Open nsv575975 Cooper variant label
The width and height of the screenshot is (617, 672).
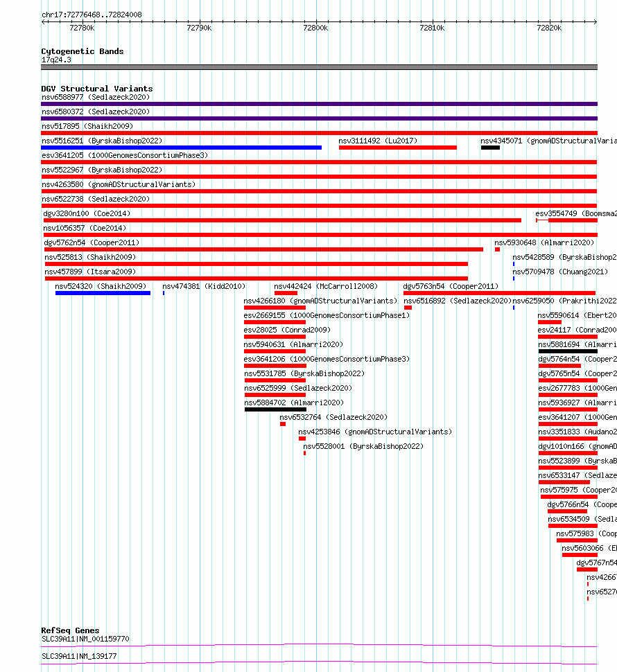tap(578, 490)
